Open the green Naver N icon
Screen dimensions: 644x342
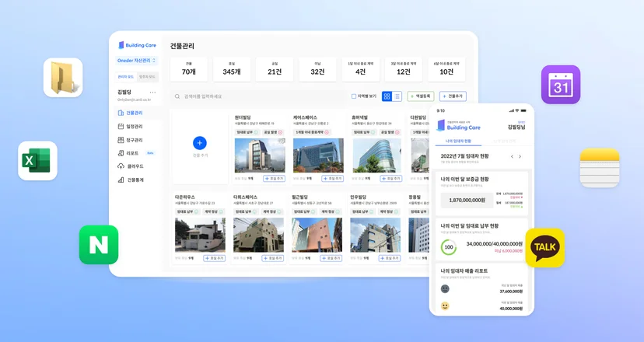(x=99, y=245)
